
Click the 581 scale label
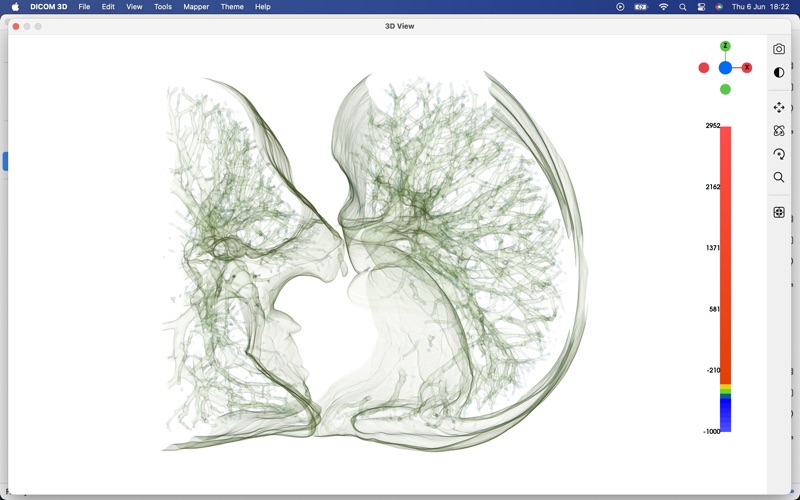(x=714, y=309)
